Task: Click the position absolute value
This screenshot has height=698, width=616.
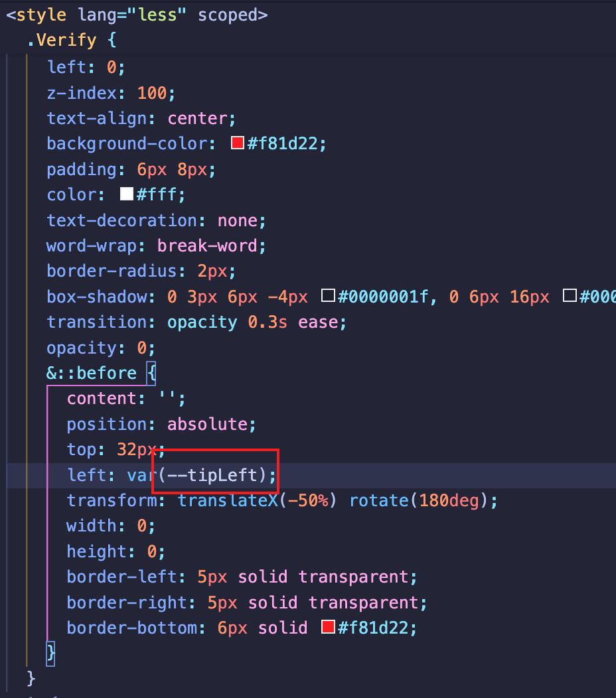Action: point(207,423)
